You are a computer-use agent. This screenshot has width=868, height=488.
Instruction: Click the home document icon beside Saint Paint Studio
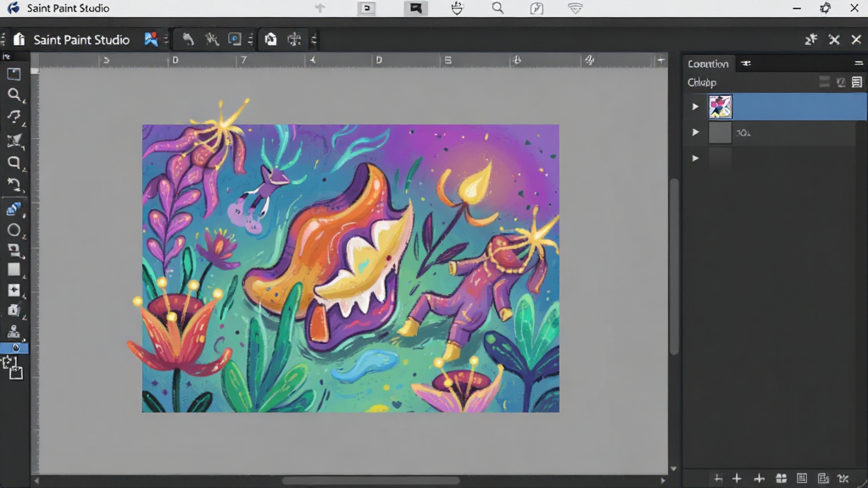(19, 39)
